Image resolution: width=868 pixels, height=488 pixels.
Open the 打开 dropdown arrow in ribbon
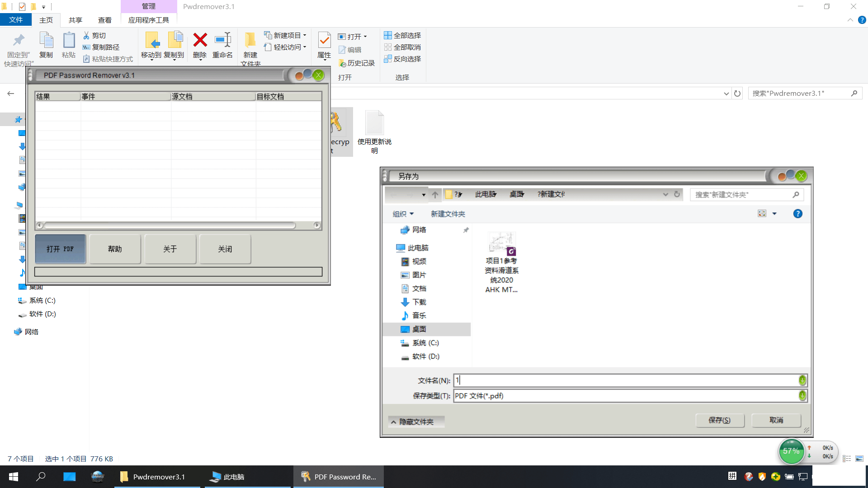click(365, 37)
